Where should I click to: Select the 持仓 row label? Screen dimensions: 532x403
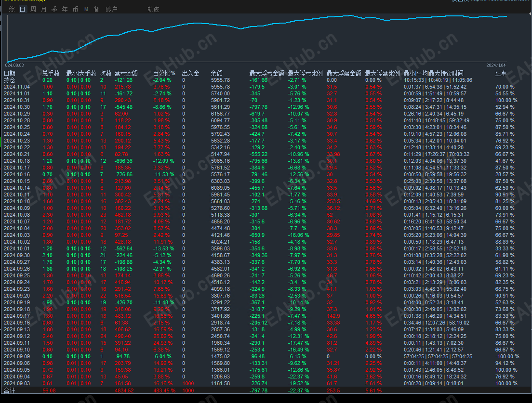click(x=10, y=80)
